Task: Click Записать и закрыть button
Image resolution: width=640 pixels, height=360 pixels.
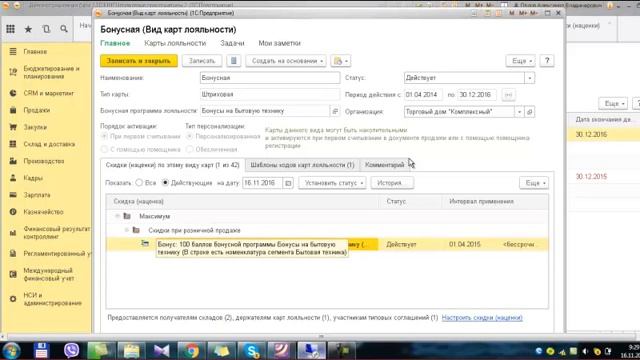Action: coord(139,61)
